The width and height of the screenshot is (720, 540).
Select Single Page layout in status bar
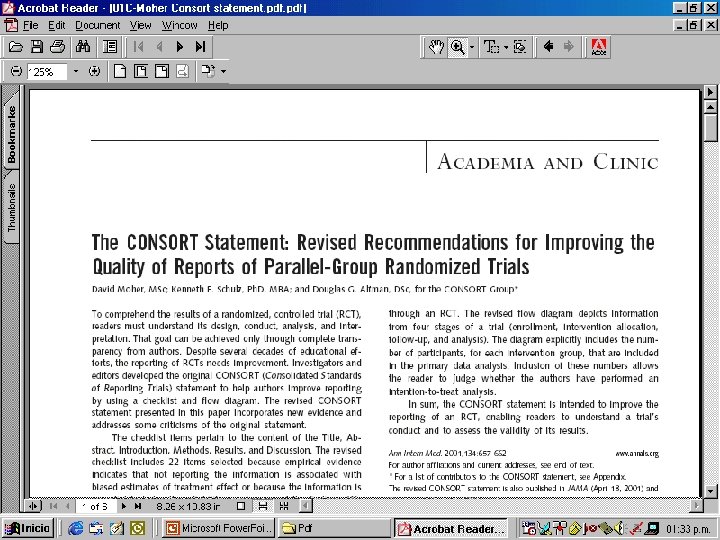coord(241,506)
